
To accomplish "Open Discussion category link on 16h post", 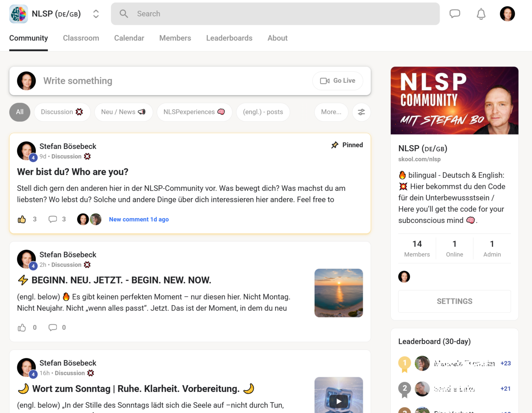I will [x=75, y=373].
